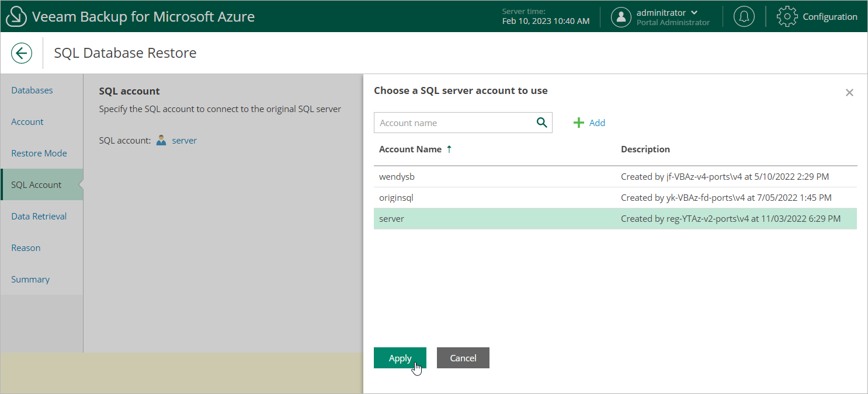Close the account chooser panel with X

tap(850, 92)
